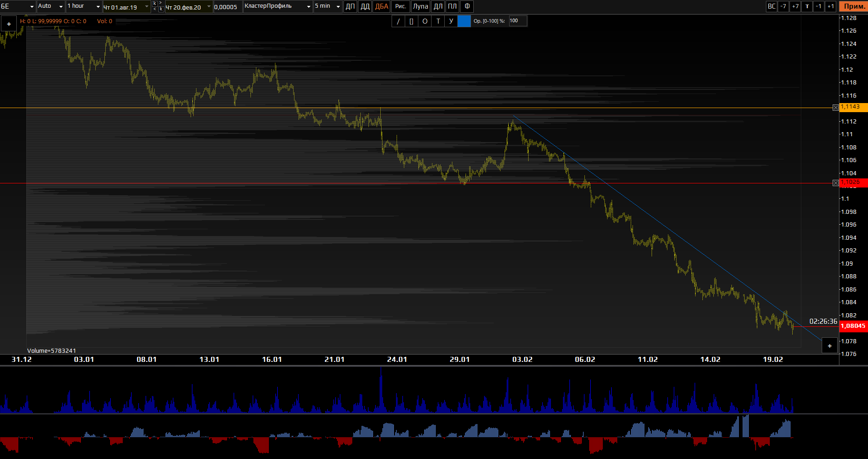Toggle the ДБА mode button

pos(382,6)
